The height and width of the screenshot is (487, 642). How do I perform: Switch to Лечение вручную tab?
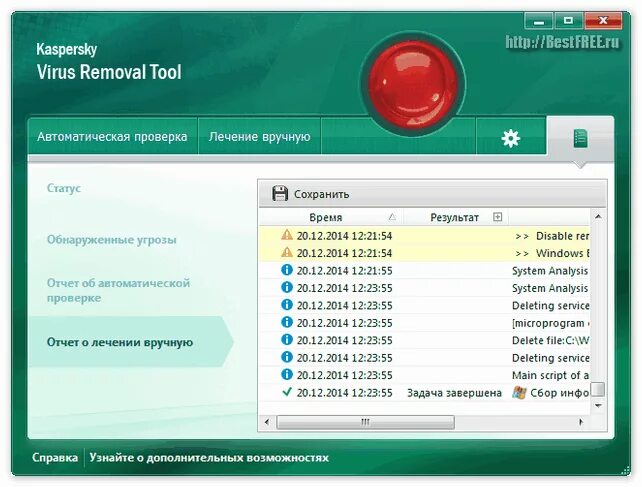[260, 136]
